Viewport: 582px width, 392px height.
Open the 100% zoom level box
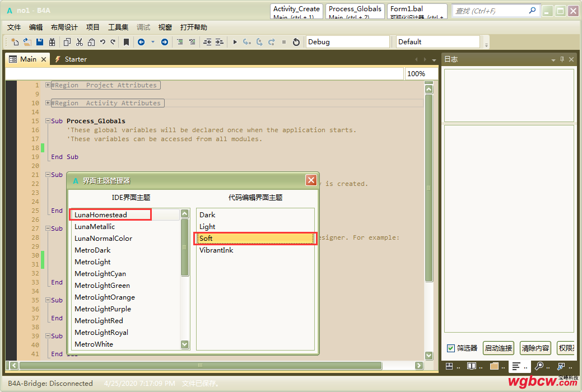421,73
